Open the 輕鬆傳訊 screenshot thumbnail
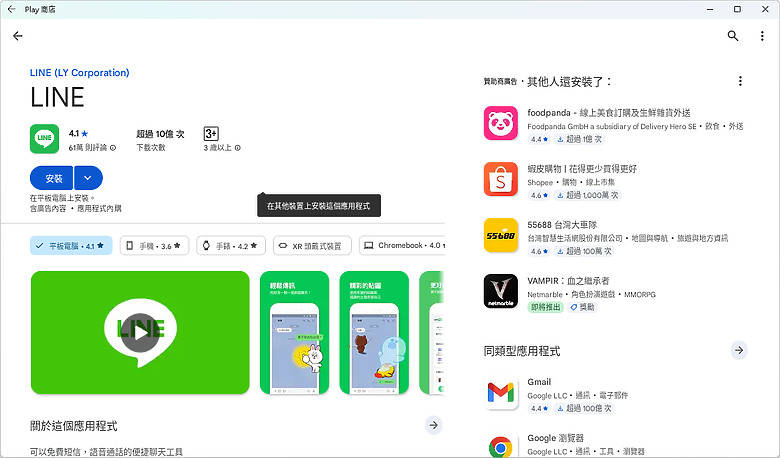The width and height of the screenshot is (780, 458). 294,333
